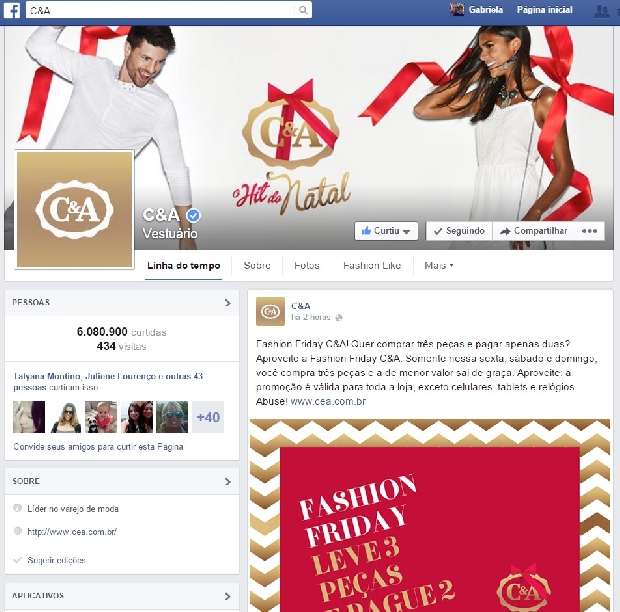Click the blue verified badge beside C&A
620x612 pixels.
[193, 215]
